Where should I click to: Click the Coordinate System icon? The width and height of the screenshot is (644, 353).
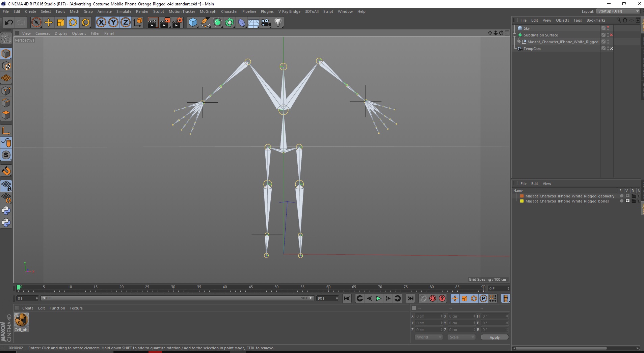click(x=138, y=23)
